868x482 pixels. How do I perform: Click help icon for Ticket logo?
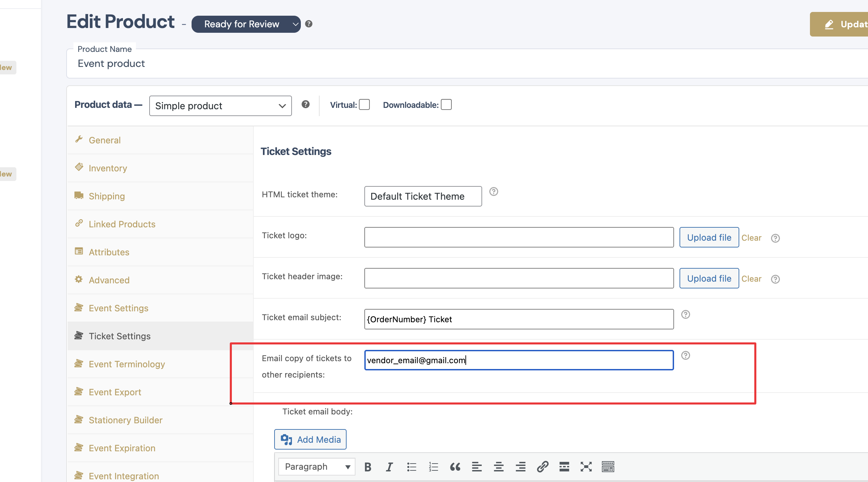point(775,238)
